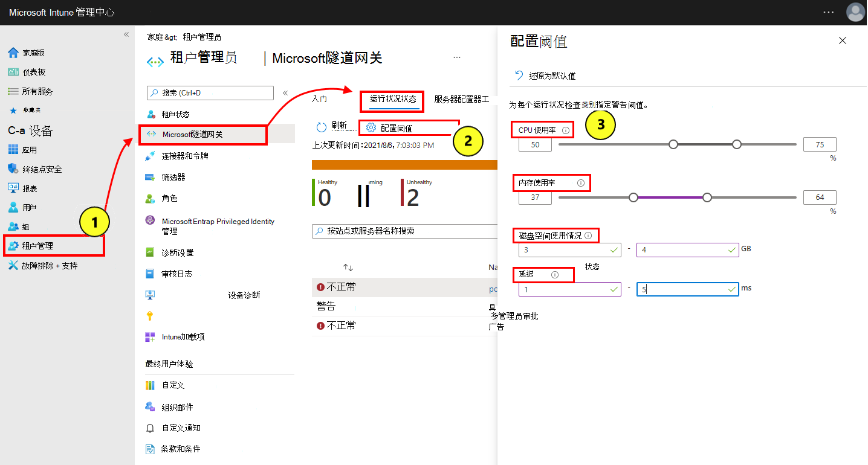The image size is (868, 465).
Task: Click the 配置阈值 gear icon
Action: pyautogui.click(x=371, y=127)
